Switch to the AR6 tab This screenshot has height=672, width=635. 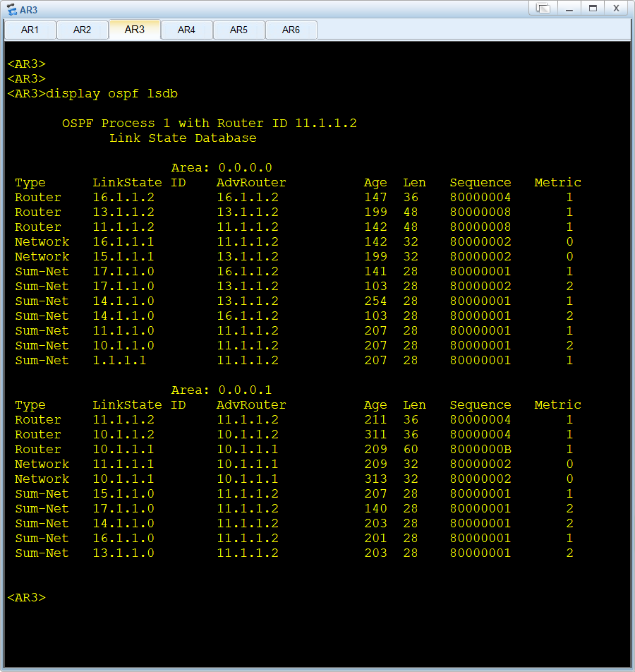(x=291, y=30)
